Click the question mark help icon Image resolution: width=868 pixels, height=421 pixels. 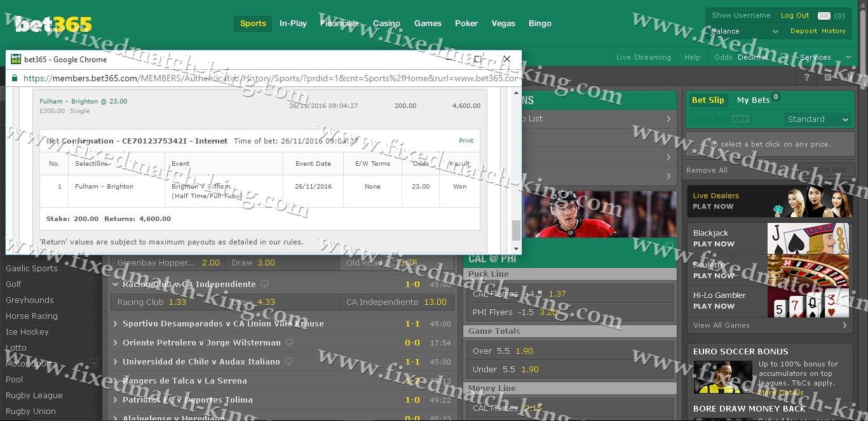coord(807,77)
